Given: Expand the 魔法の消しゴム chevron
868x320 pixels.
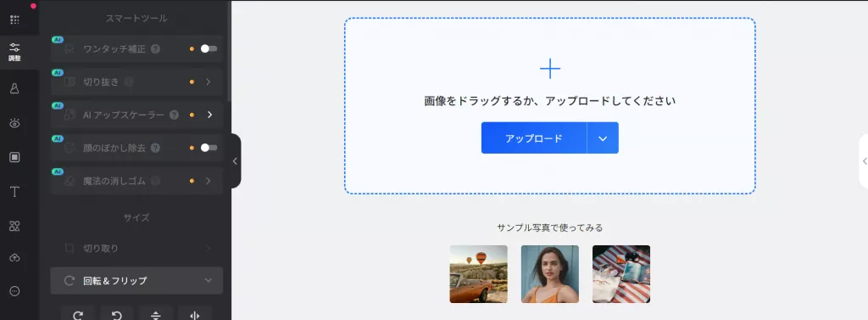Looking at the screenshot, I should point(209,181).
